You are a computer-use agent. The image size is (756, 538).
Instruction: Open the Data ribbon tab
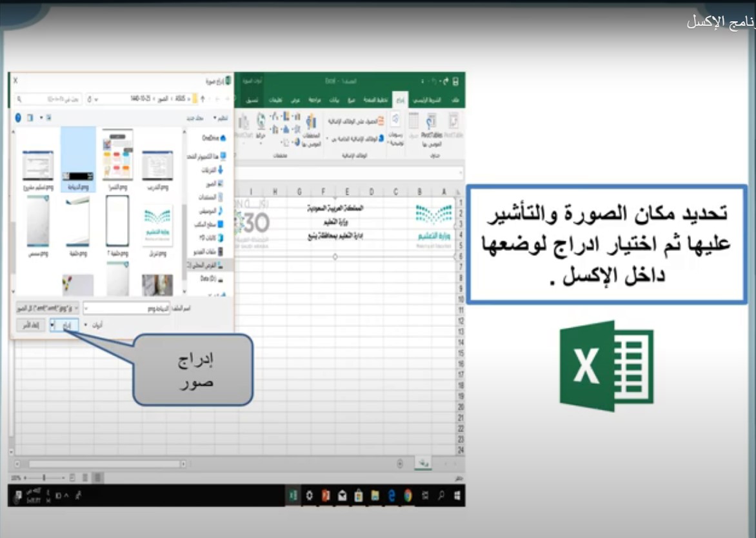pyautogui.click(x=334, y=100)
